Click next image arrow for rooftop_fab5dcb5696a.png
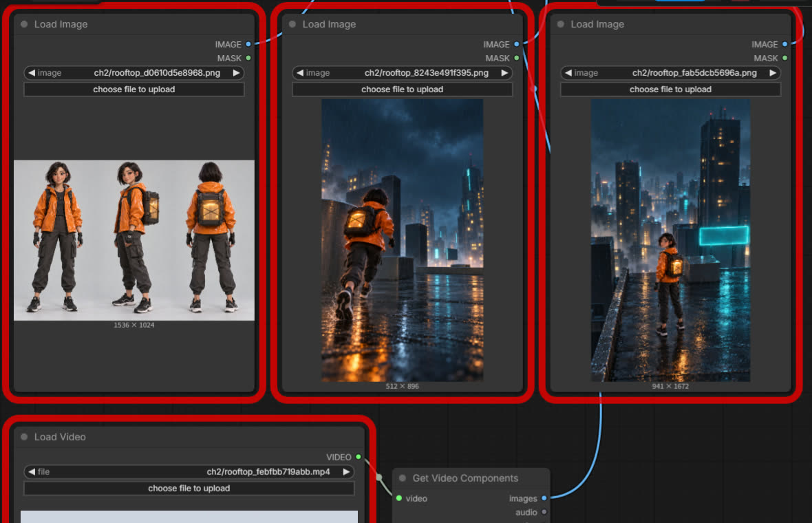 773,73
